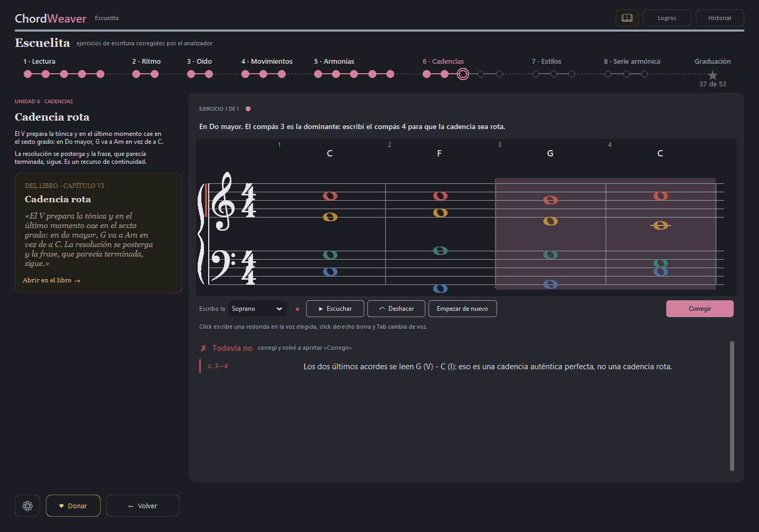This screenshot has width=759, height=532.
Task: Click the Graduación star at the path end
Action: click(713, 75)
